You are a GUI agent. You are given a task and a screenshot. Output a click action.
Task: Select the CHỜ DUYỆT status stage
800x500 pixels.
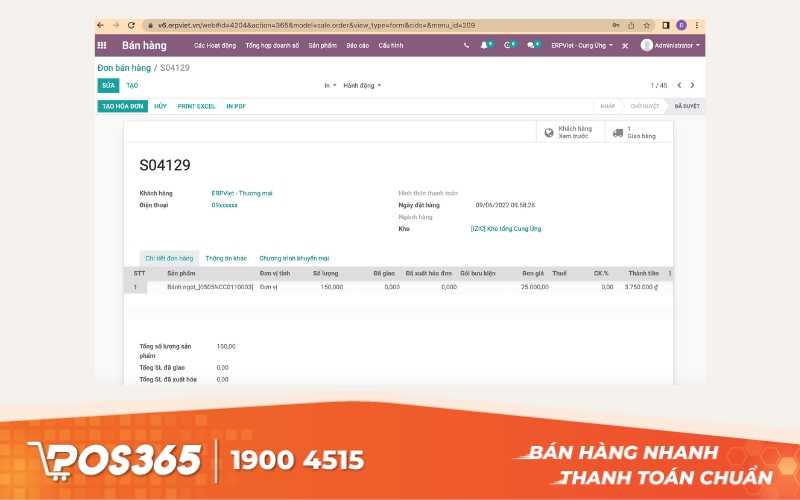pyautogui.click(x=644, y=106)
